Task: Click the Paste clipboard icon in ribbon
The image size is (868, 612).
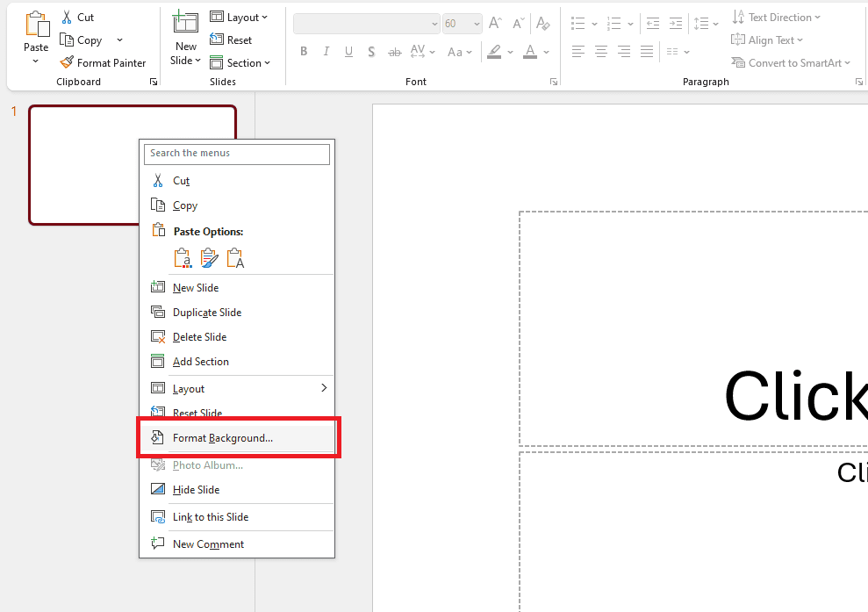Action: click(37, 25)
